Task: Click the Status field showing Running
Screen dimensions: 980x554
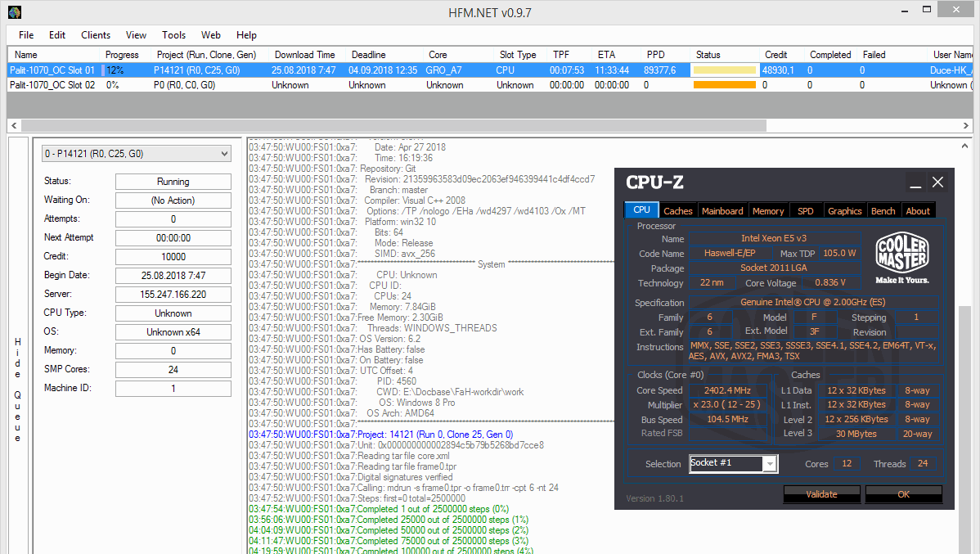Action: click(x=173, y=182)
